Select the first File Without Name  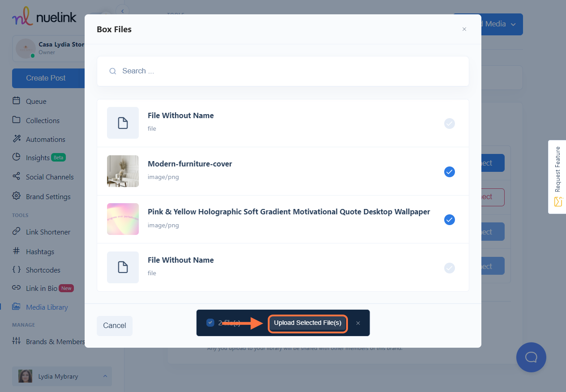(x=449, y=124)
